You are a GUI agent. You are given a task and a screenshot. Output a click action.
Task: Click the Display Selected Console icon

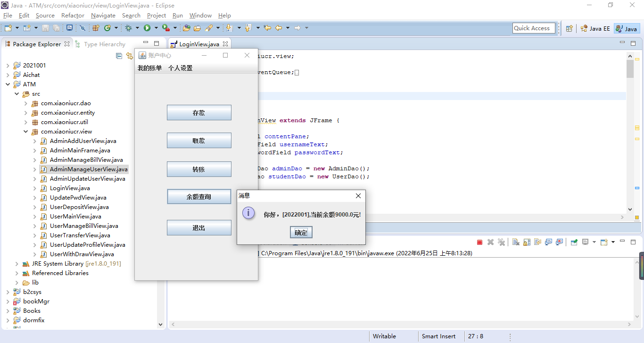(x=585, y=242)
